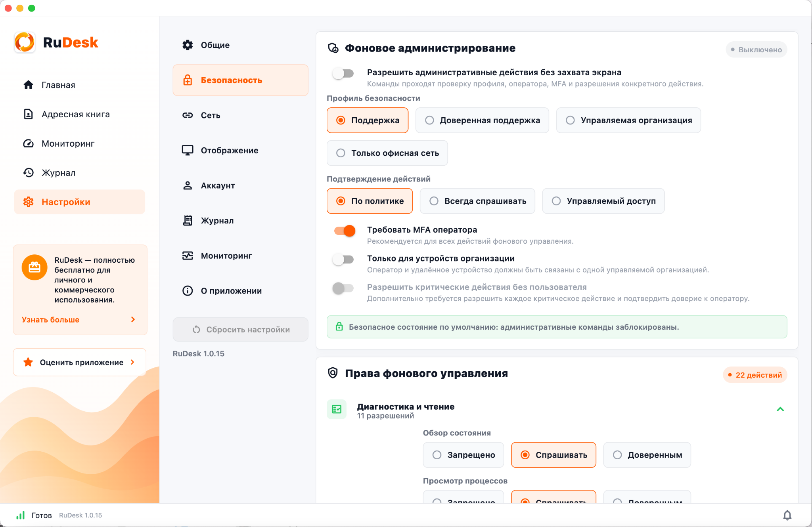
Task: Click the chevron next to Узнать больше
Action: pyautogui.click(x=133, y=319)
